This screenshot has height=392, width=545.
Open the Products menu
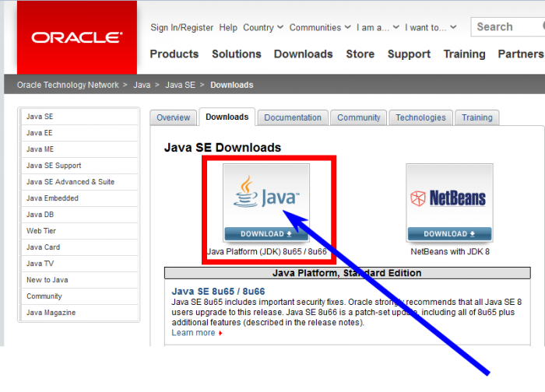[174, 54]
